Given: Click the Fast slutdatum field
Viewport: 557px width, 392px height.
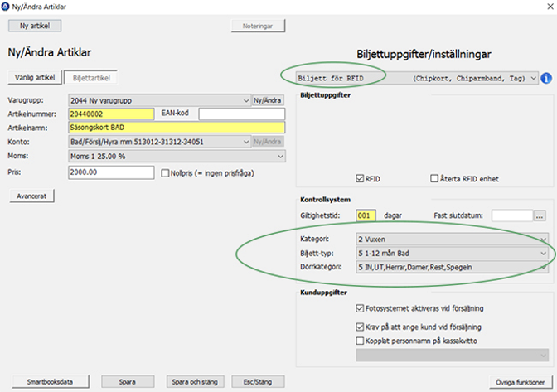Looking at the screenshot, I should click(x=512, y=215).
